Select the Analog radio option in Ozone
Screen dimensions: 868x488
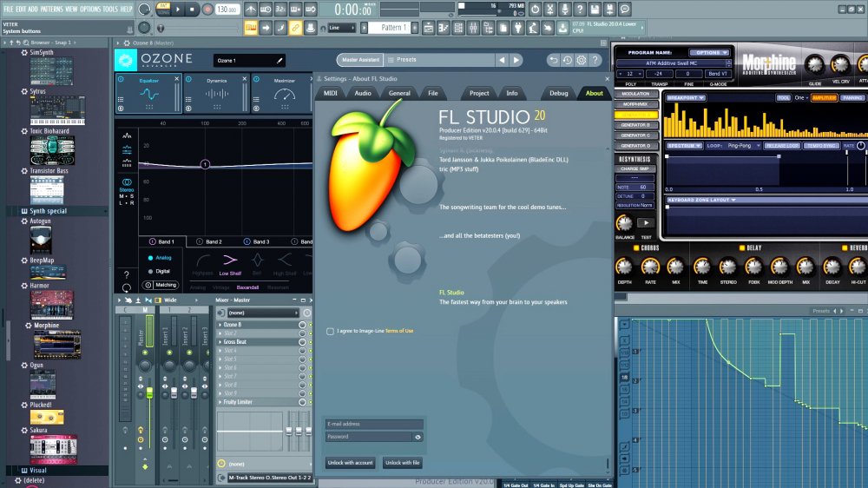click(150, 258)
